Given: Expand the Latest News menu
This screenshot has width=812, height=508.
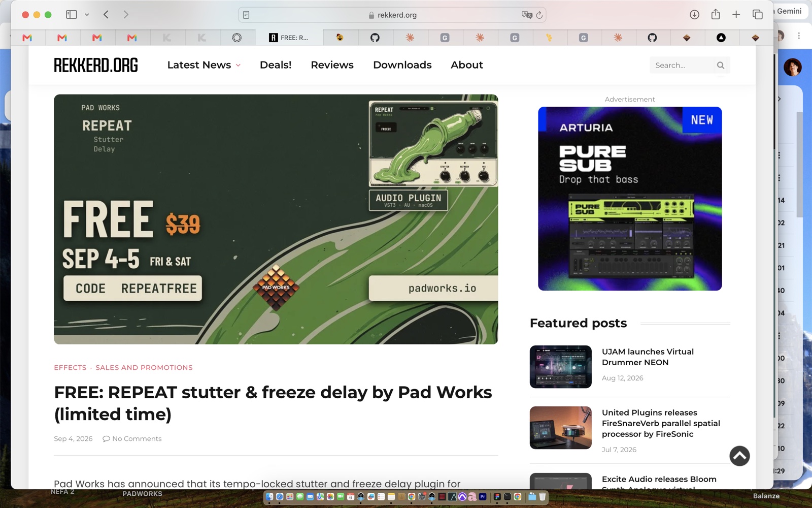Looking at the screenshot, I should (204, 65).
